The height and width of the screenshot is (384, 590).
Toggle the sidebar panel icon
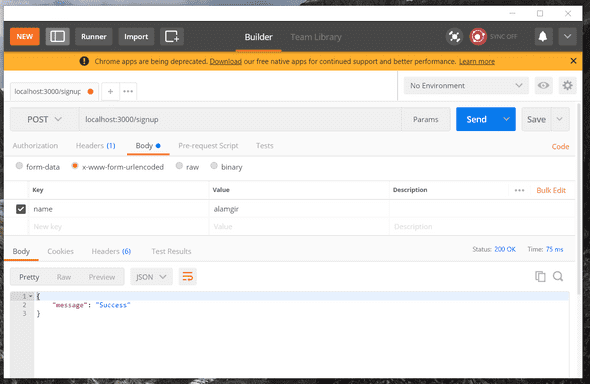pos(58,36)
